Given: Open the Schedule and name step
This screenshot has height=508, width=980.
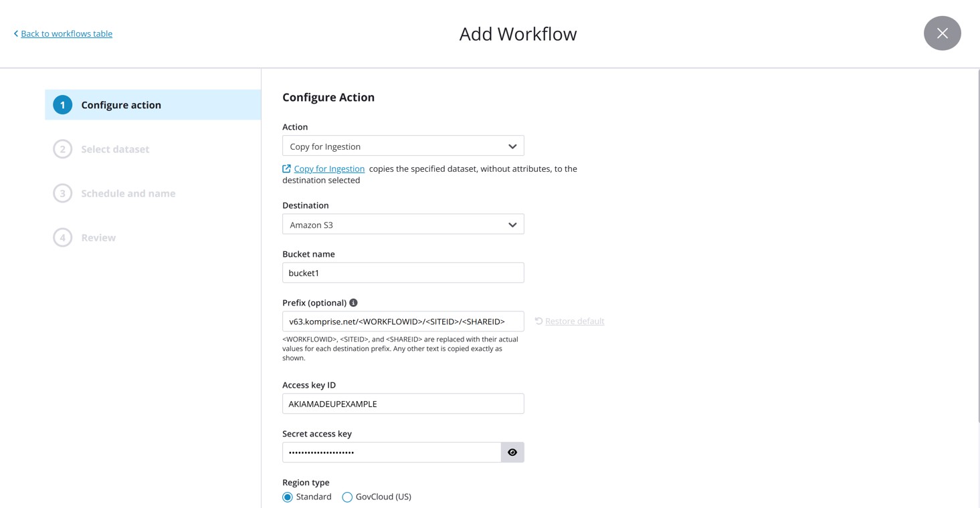Looking at the screenshot, I should pos(128,193).
